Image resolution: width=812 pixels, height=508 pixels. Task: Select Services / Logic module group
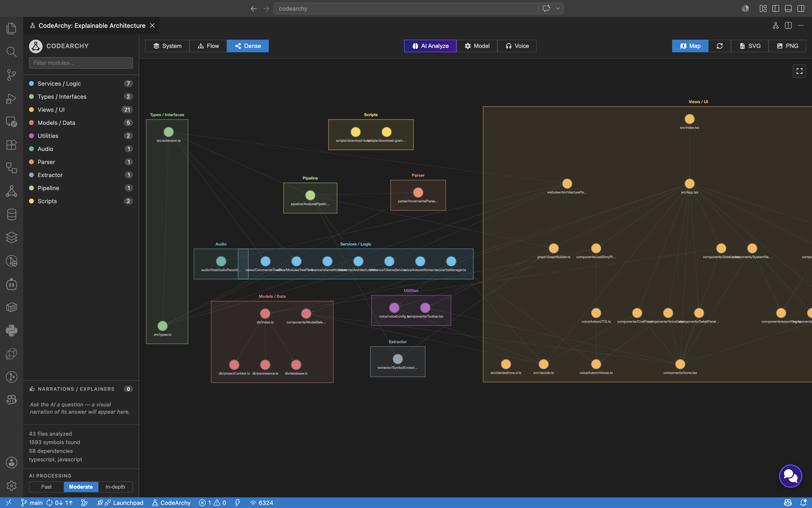pyautogui.click(x=81, y=84)
